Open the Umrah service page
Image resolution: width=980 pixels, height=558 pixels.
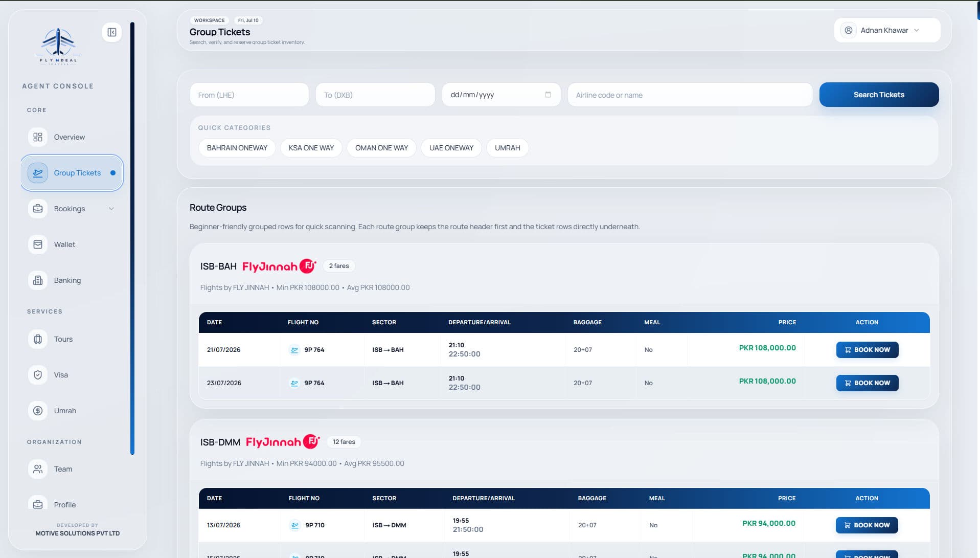[72, 411]
